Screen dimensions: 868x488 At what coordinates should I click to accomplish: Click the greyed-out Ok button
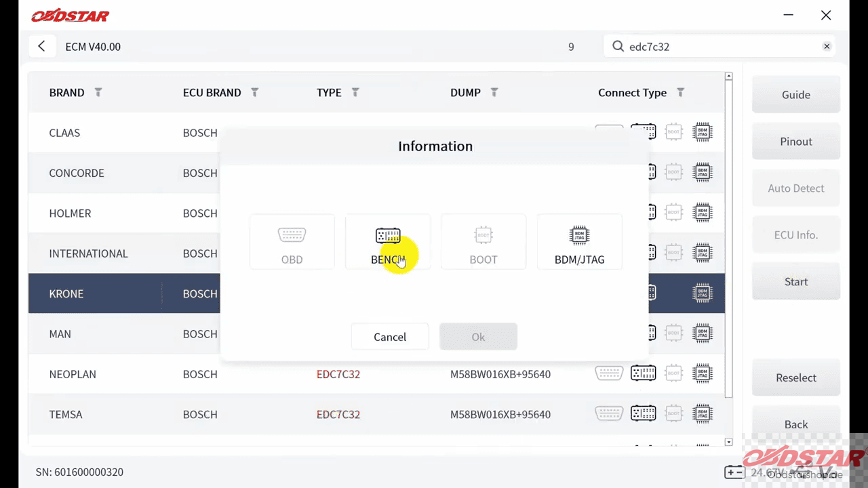tap(478, 337)
